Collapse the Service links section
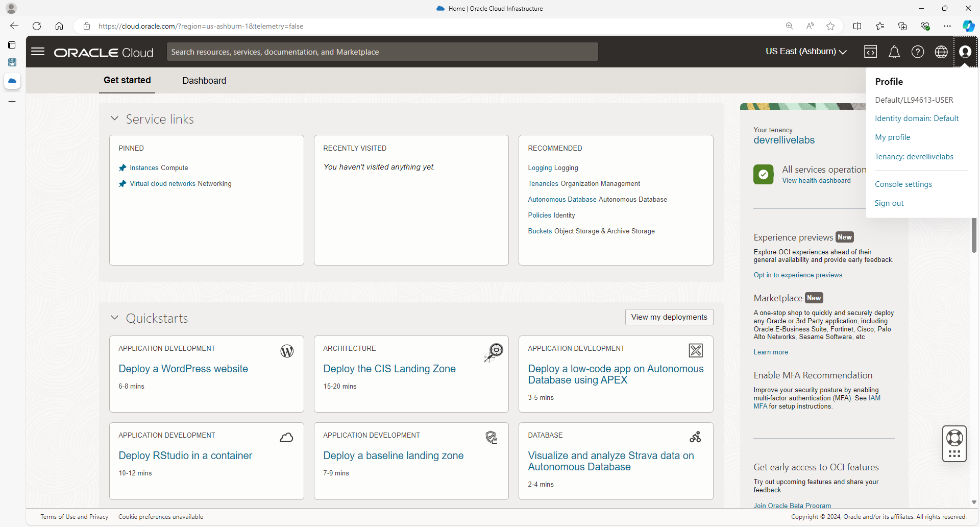This screenshot has height=527, width=980. [115, 118]
